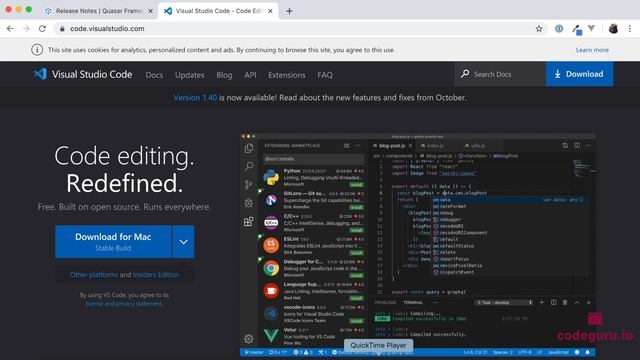Viewport: 640px width, 360px height.
Task: Open the Extensions navigation item
Action: pos(287,75)
